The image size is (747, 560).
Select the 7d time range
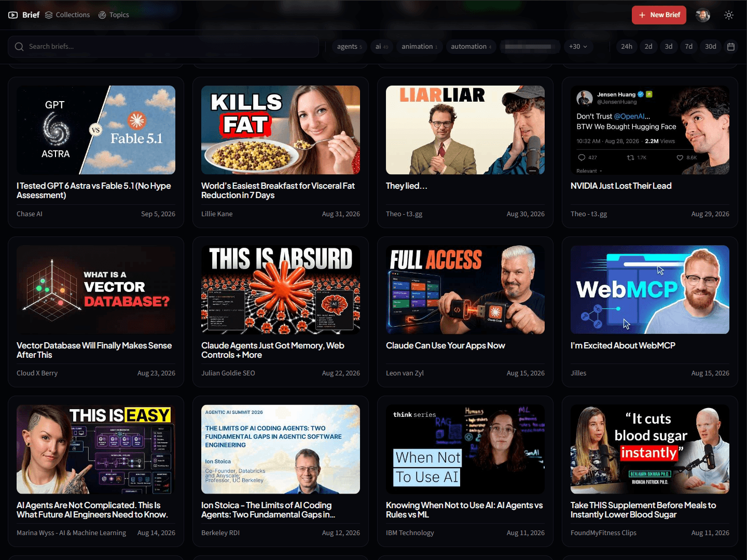(689, 47)
